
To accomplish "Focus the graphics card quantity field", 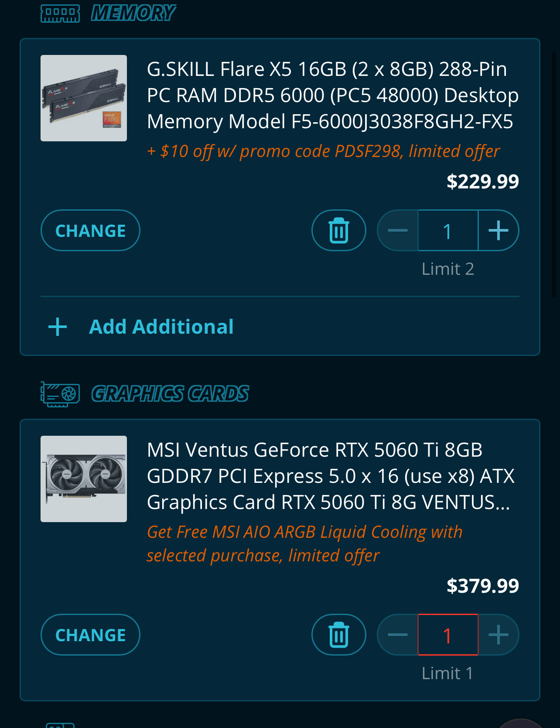I will click(448, 635).
